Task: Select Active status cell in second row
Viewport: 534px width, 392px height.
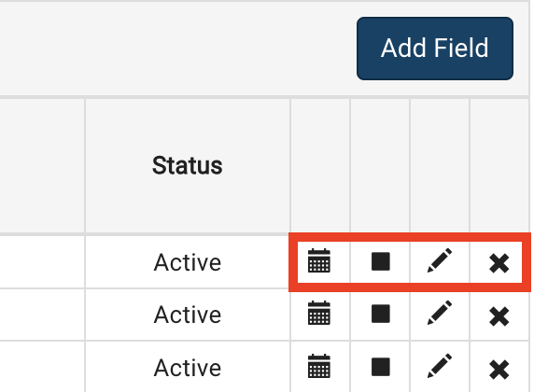Action: [x=188, y=315]
